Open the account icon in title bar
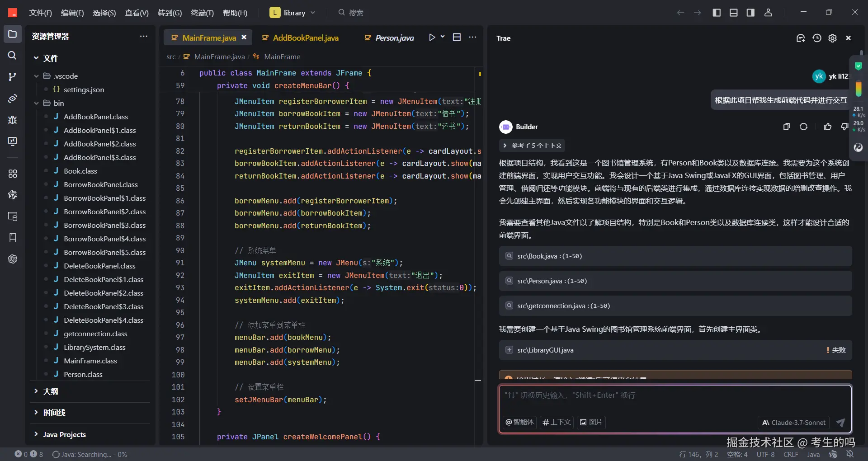Viewport: 868px width, 461px height. point(768,13)
